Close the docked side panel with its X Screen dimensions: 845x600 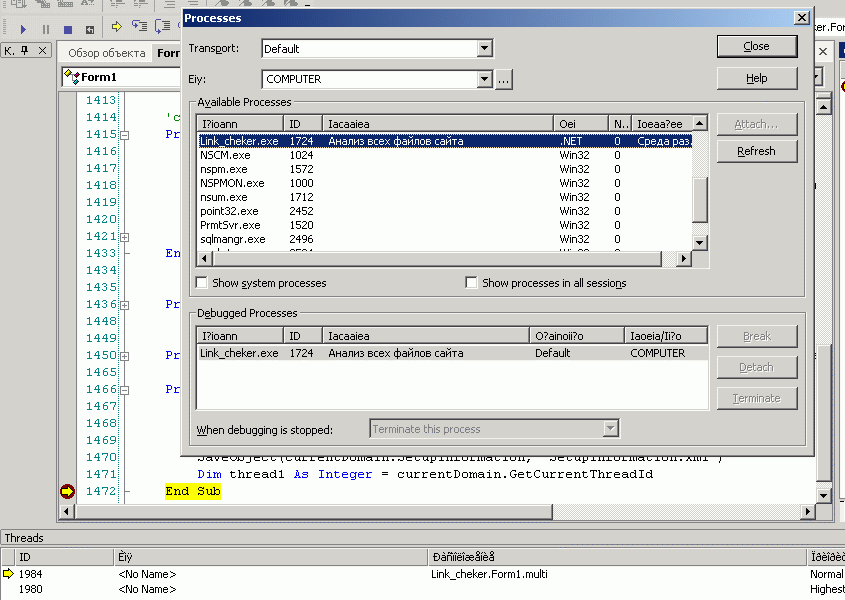tap(42, 51)
